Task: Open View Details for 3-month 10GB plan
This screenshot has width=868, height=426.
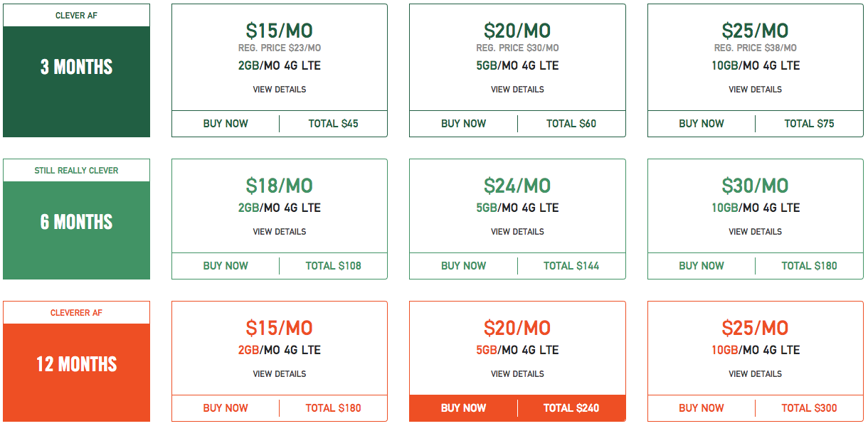Action: point(756,90)
